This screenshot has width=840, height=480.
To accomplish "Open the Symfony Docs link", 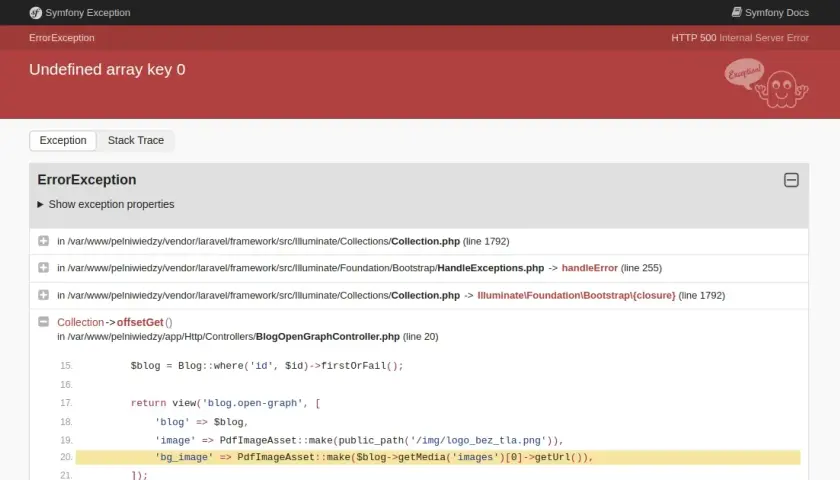I will (770, 12).
